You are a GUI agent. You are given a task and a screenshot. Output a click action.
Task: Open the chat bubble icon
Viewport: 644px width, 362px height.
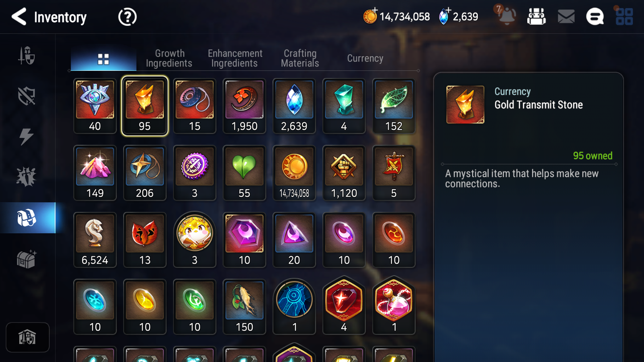click(x=595, y=16)
